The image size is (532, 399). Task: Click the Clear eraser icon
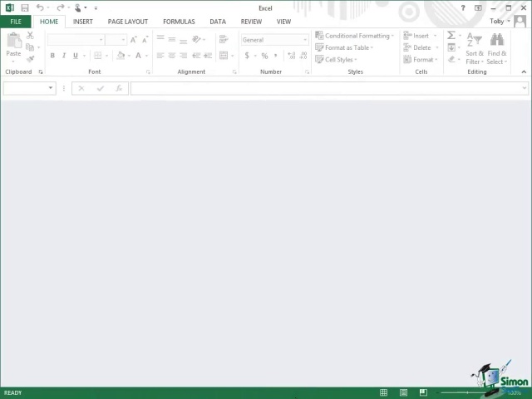click(x=451, y=59)
